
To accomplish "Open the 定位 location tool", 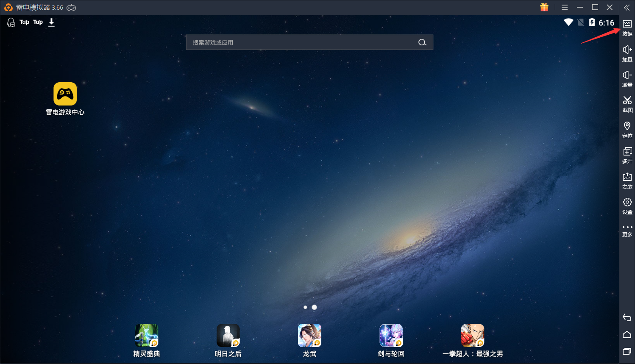I will [x=627, y=129].
